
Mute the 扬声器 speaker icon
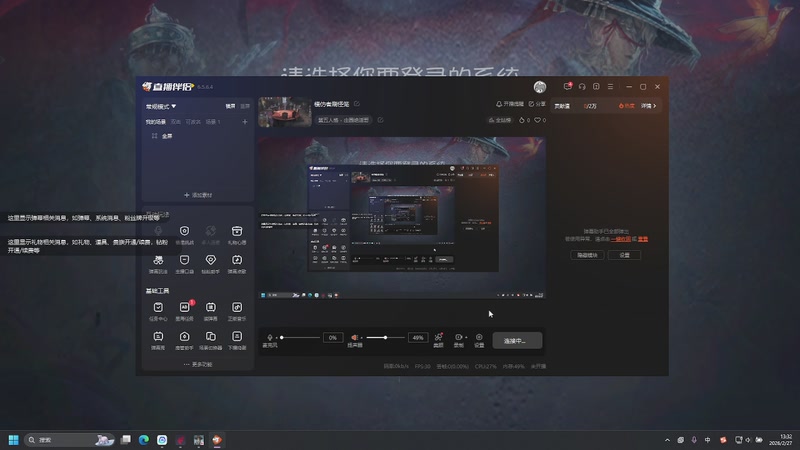(354, 337)
